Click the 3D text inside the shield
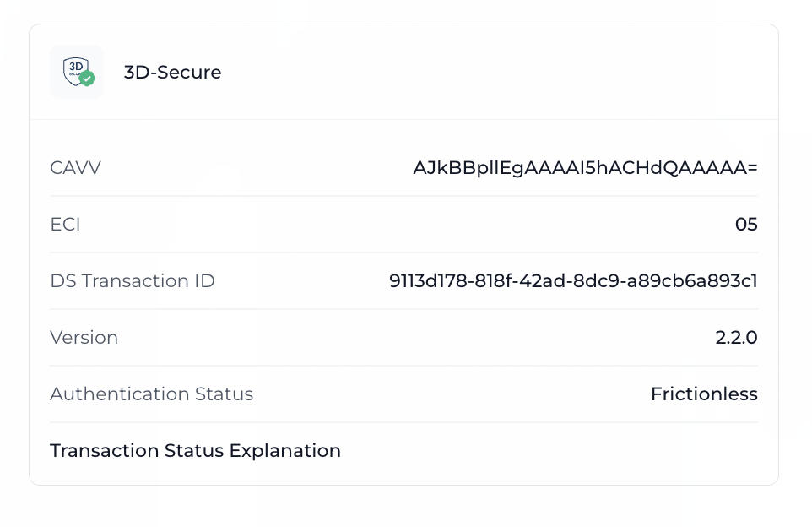 pyautogui.click(x=76, y=67)
